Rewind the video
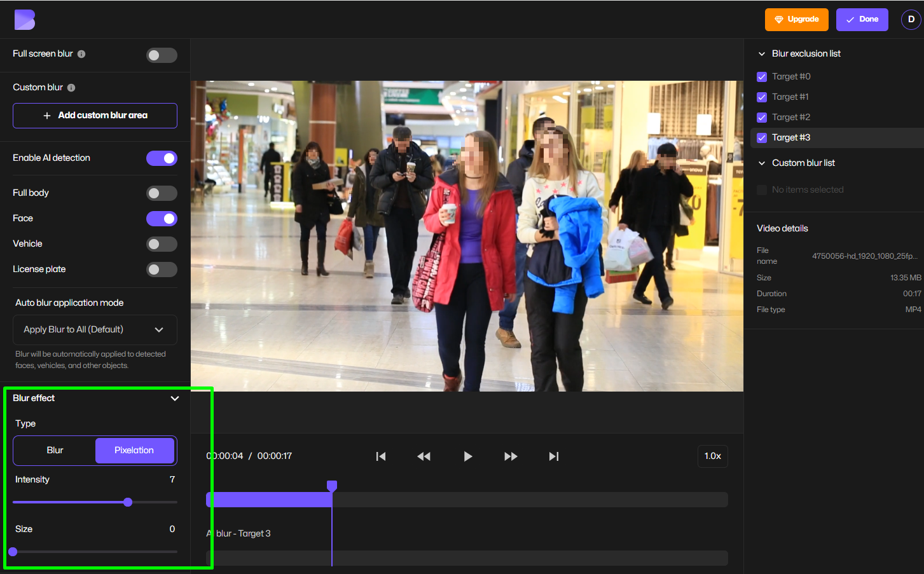Viewport: 924px width, 574px height. [x=424, y=456]
